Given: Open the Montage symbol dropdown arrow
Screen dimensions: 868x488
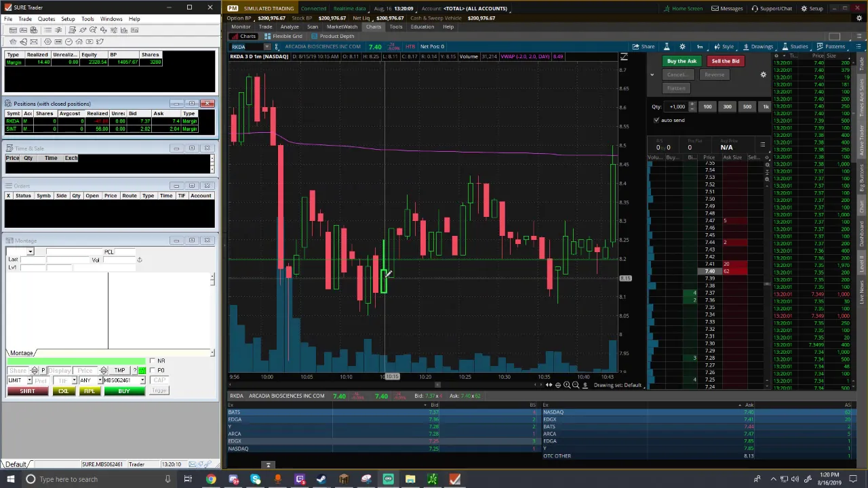Looking at the screenshot, I should [30, 251].
